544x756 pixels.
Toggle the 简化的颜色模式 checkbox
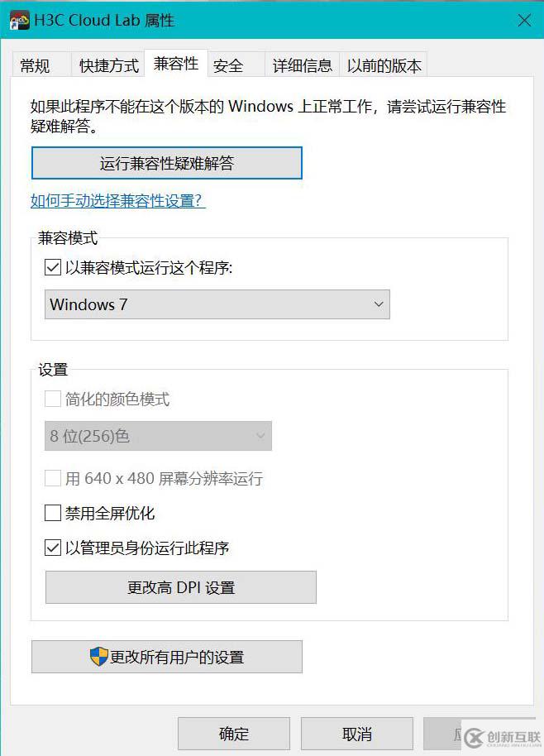click(x=52, y=399)
